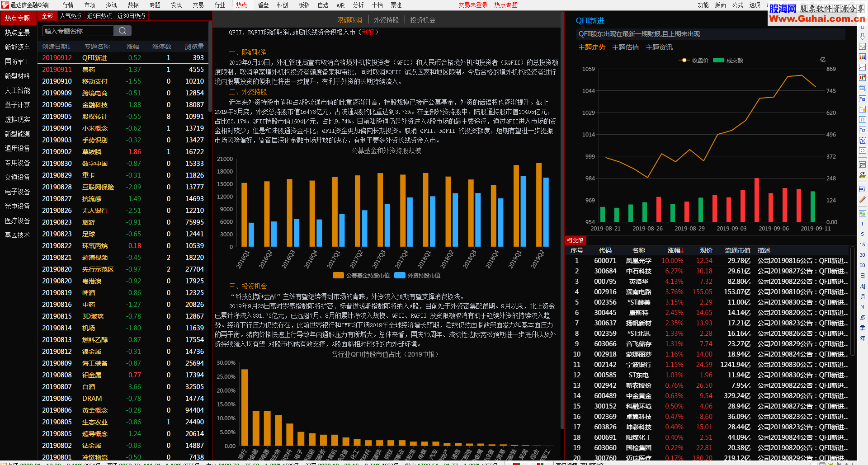Viewport: 868px width, 465px height.
Task: Select the 兽药 topic row
Action: [x=123, y=70]
